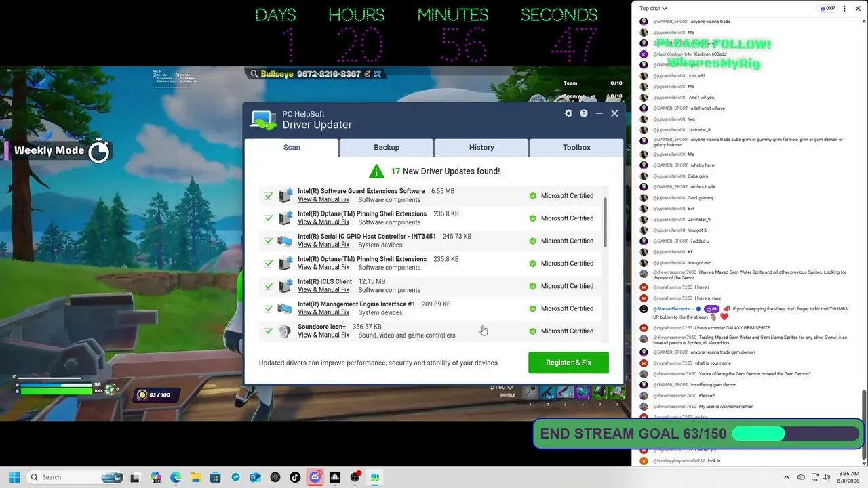This screenshot has width=868, height=488.
Task: Click the 'Weekly Mode' label in the game
Action: click(50, 150)
